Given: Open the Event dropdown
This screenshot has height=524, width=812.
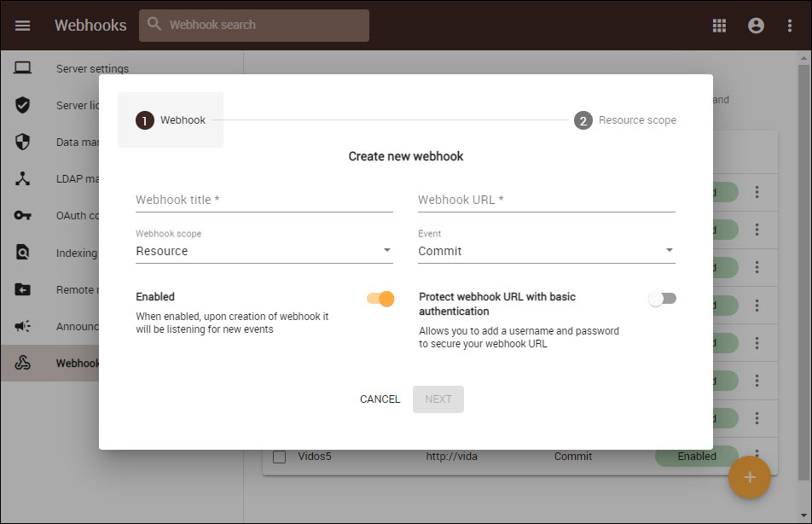Looking at the screenshot, I should (546, 251).
